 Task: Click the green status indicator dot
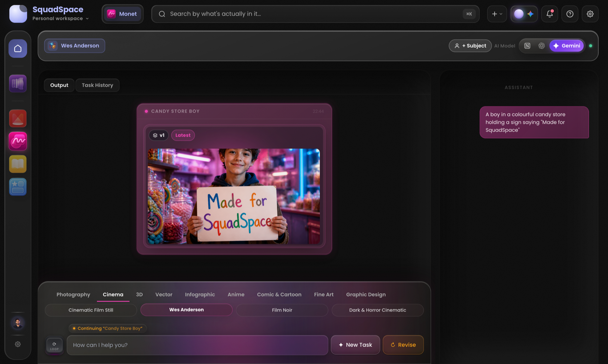(591, 46)
